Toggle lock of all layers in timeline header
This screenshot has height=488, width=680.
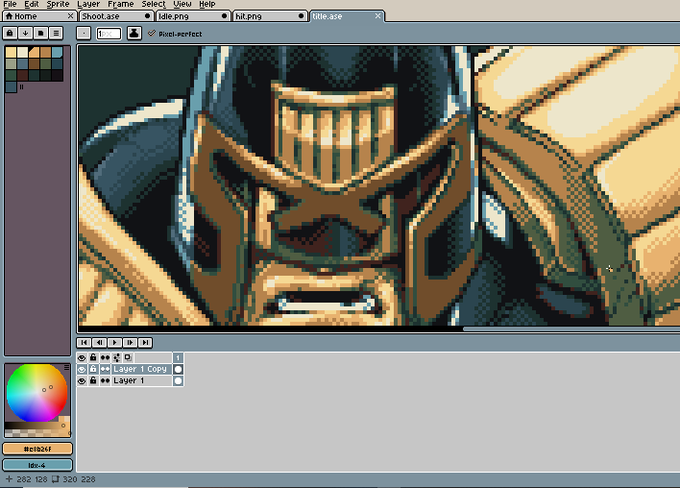click(x=93, y=357)
